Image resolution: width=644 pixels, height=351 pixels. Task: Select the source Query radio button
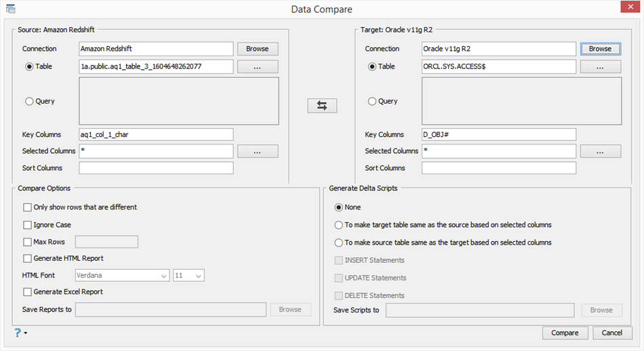(x=29, y=102)
